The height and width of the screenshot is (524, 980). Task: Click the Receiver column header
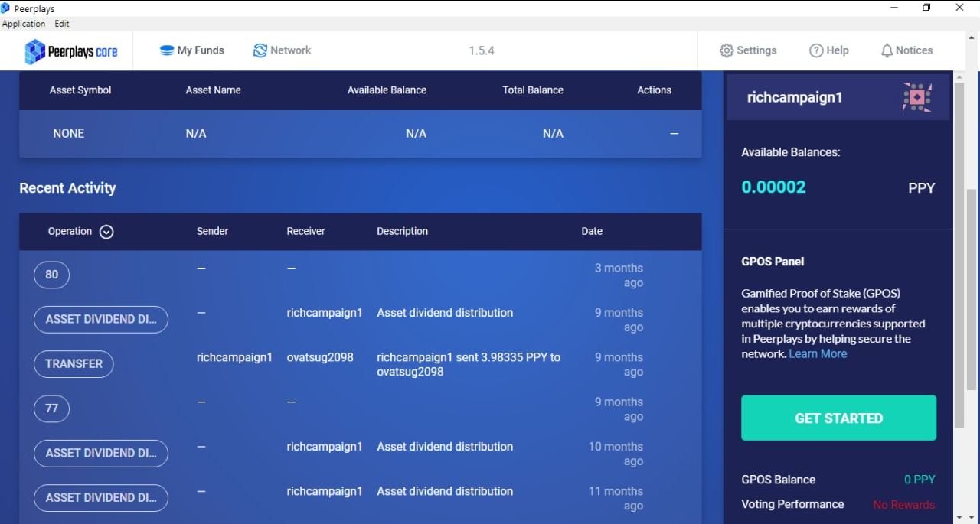click(305, 231)
